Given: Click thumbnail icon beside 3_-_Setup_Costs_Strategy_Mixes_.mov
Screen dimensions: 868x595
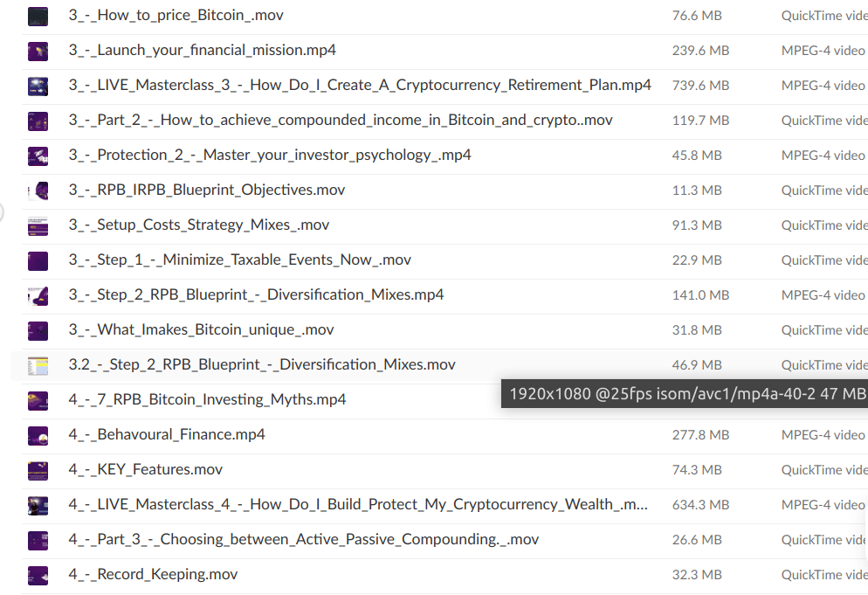Looking at the screenshot, I should click(x=38, y=225).
